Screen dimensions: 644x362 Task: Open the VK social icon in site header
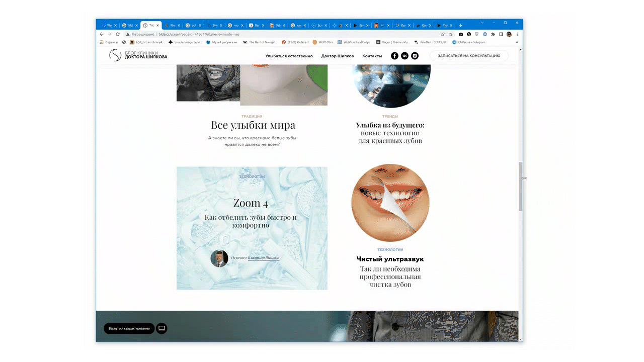(405, 56)
